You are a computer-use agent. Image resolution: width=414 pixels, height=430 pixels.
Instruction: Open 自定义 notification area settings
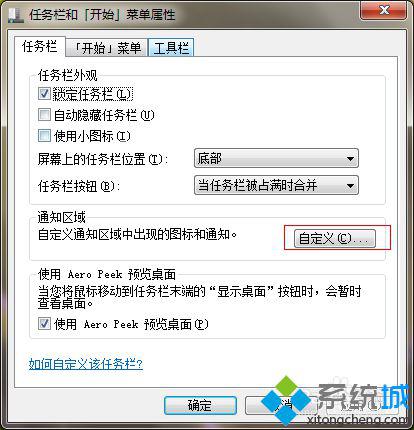click(335, 238)
